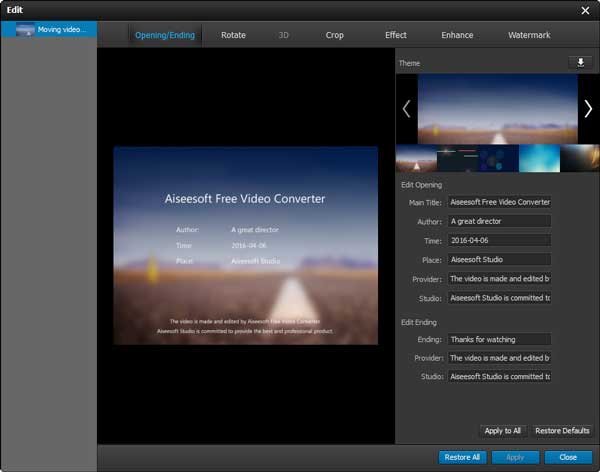Click the download themes icon
The height and width of the screenshot is (472, 600).
(580, 62)
